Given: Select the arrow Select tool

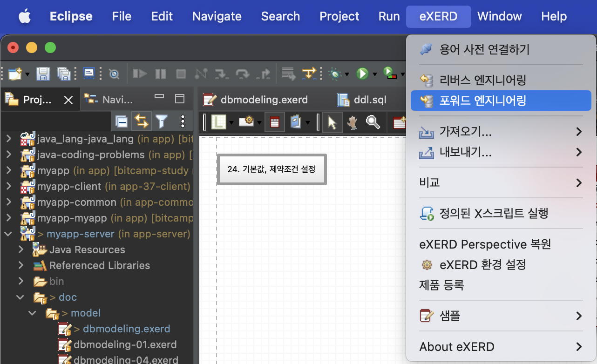Looking at the screenshot, I should [x=332, y=122].
